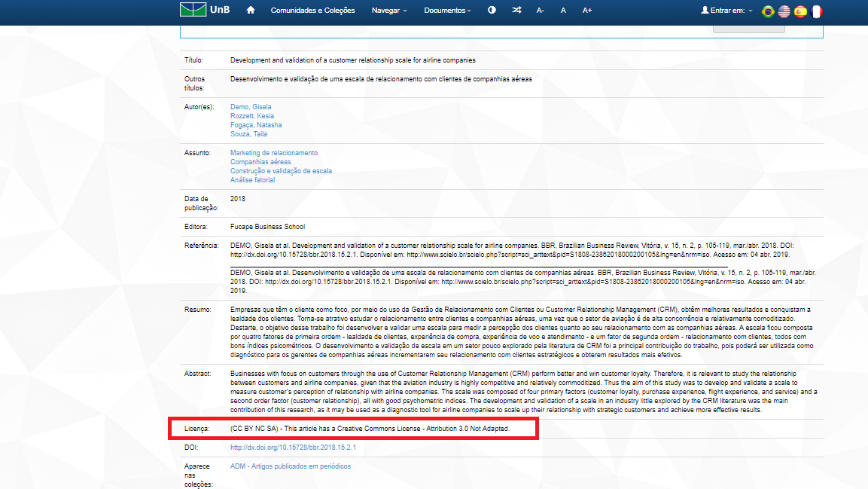
Task: Switch language using the France flag
Action: point(817,11)
